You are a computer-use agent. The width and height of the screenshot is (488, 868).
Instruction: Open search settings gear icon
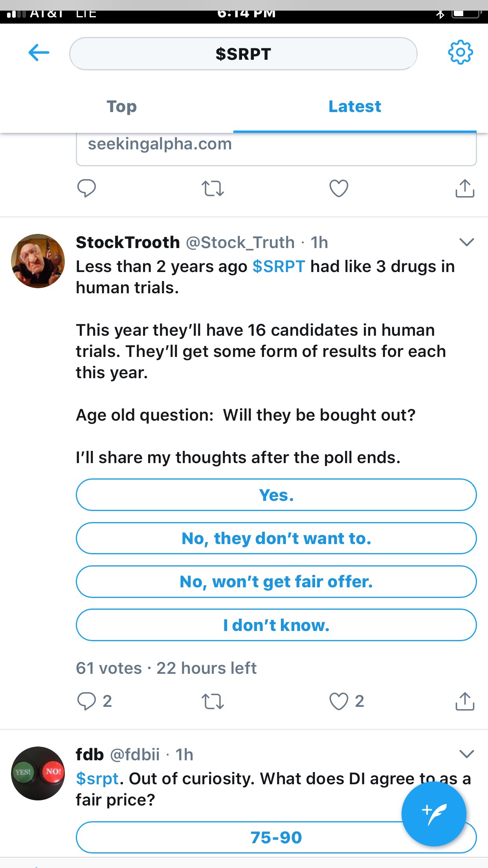460,52
